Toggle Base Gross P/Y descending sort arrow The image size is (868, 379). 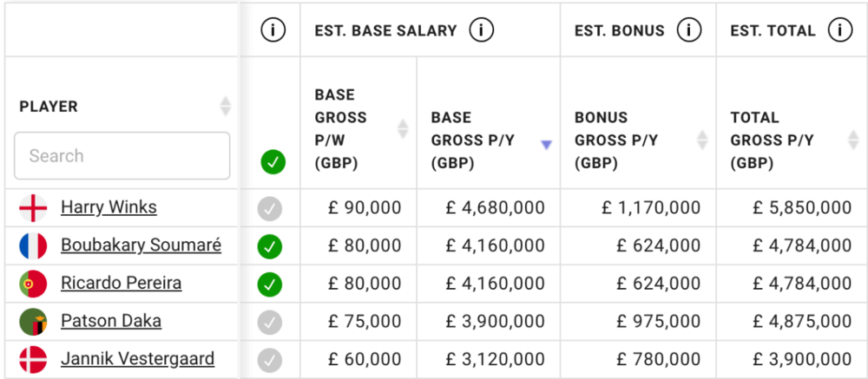(546, 145)
